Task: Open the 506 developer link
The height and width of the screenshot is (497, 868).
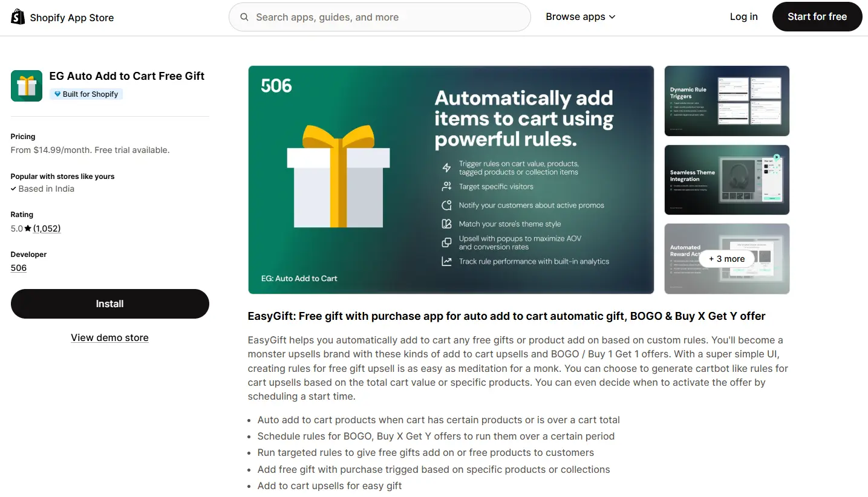Action: pyautogui.click(x=19, y=268)
